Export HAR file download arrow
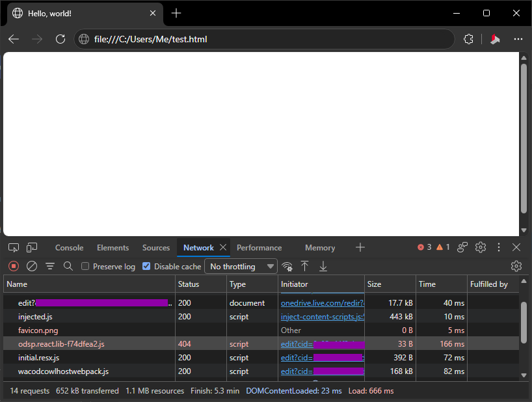 323,266
